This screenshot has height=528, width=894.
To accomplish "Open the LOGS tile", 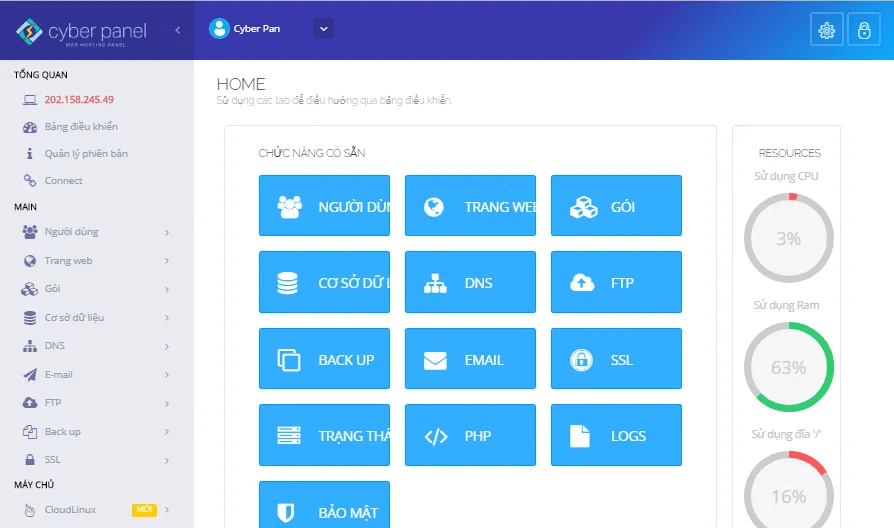I will tap(616, 435).
